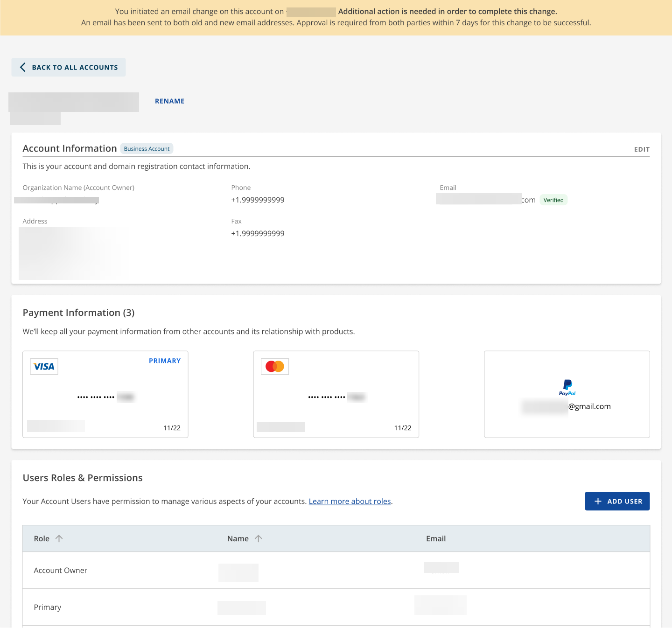Screen dimensions: 672x628
Task: Open Learn more about roles link
Action: [350, 502]
